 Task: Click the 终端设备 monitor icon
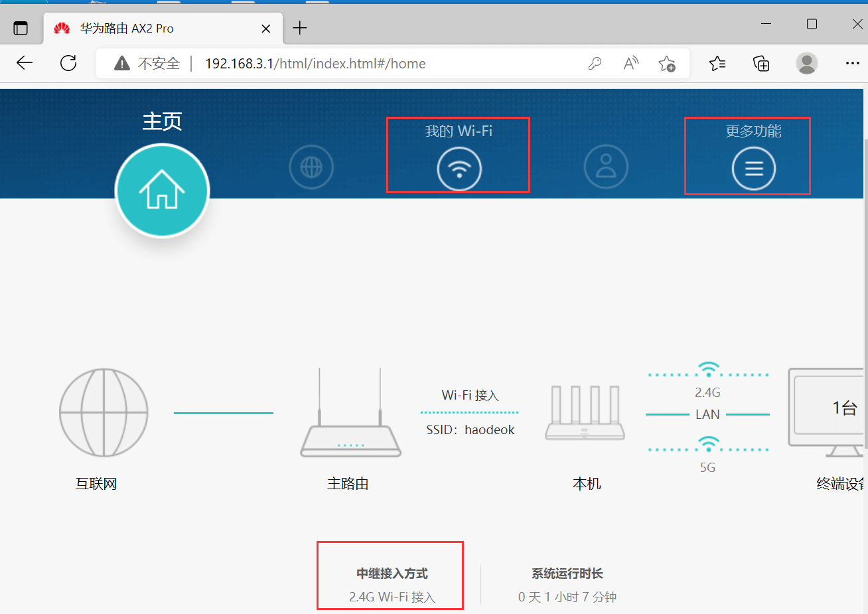click(827, 413)
